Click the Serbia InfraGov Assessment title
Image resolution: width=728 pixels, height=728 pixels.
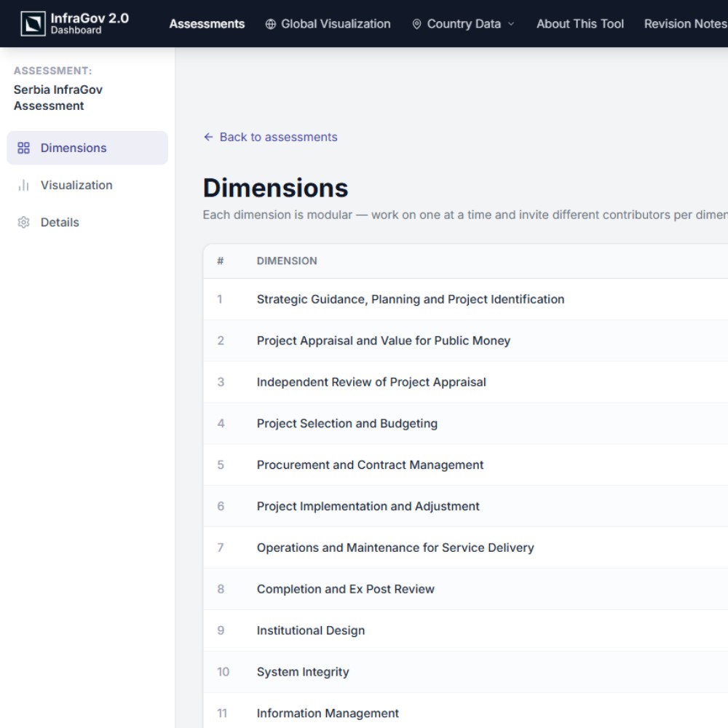[x=58, y=98]
